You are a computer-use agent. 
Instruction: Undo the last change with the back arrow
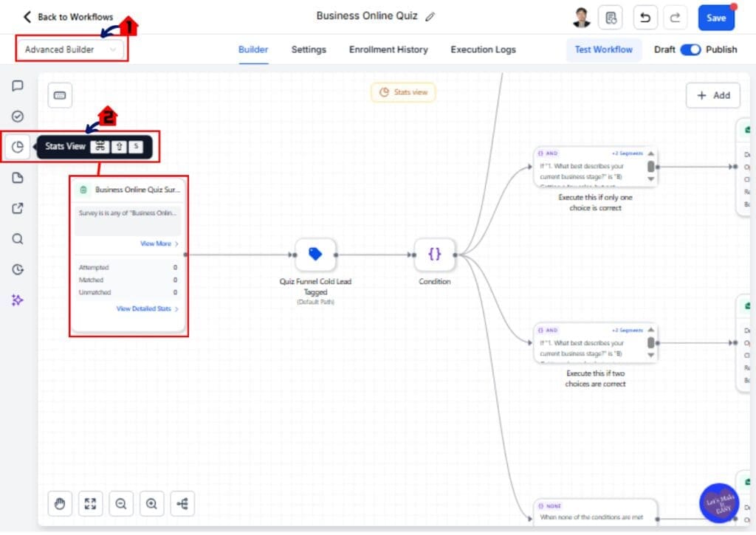pyautogui.click(x=645, y=17)
